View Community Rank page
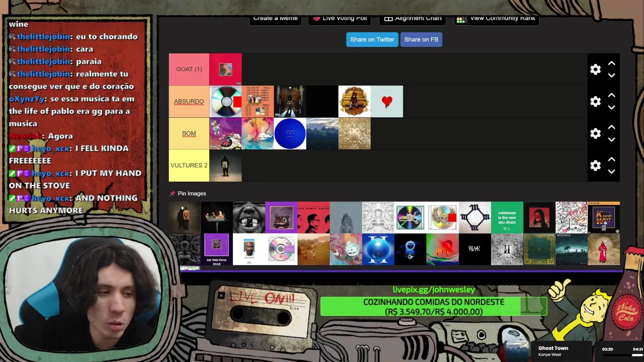Screen dimensions: 644x362 click(497, 19)
